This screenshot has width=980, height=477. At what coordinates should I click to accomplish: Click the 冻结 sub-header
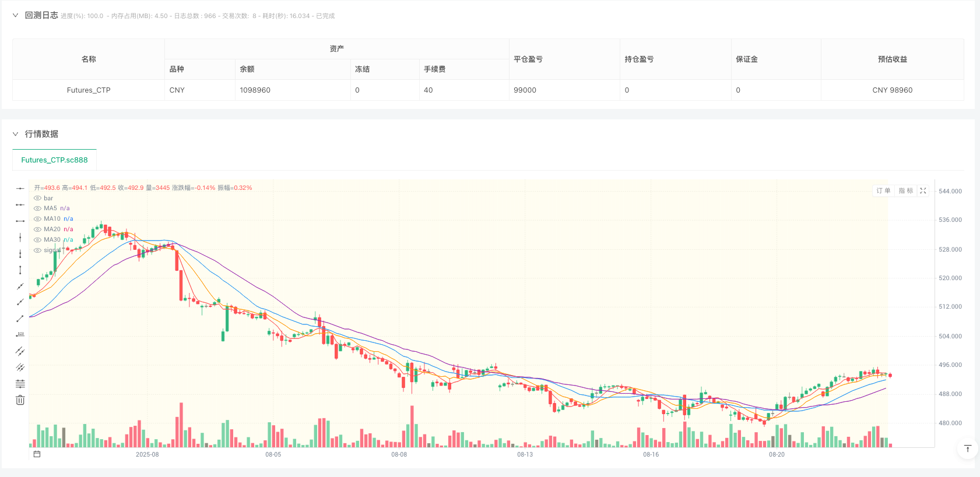385,69
